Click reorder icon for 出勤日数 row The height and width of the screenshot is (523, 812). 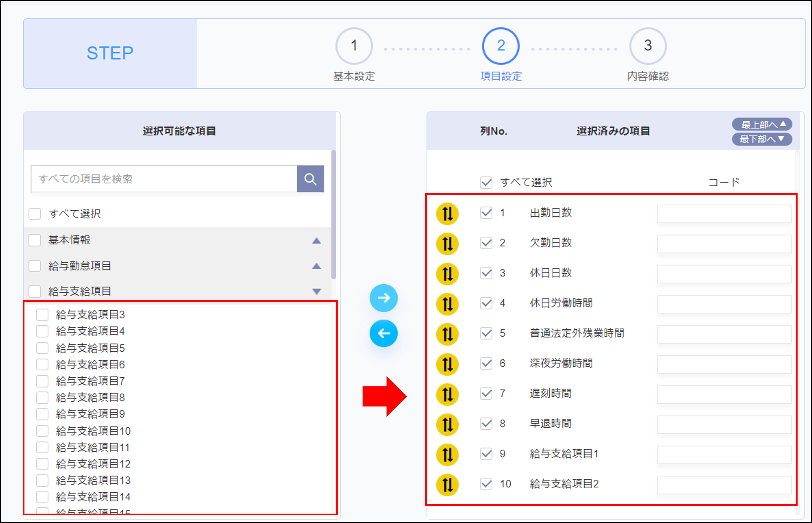[447, 214]
